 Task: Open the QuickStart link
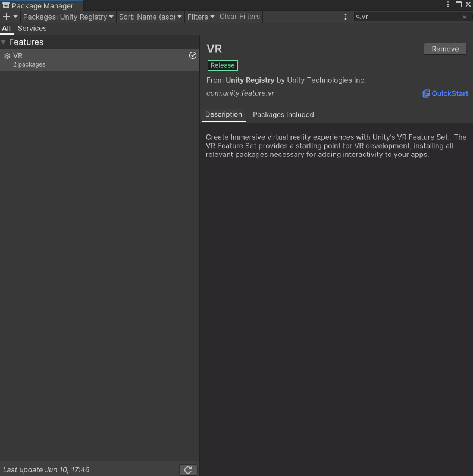(x=446, y=93)
